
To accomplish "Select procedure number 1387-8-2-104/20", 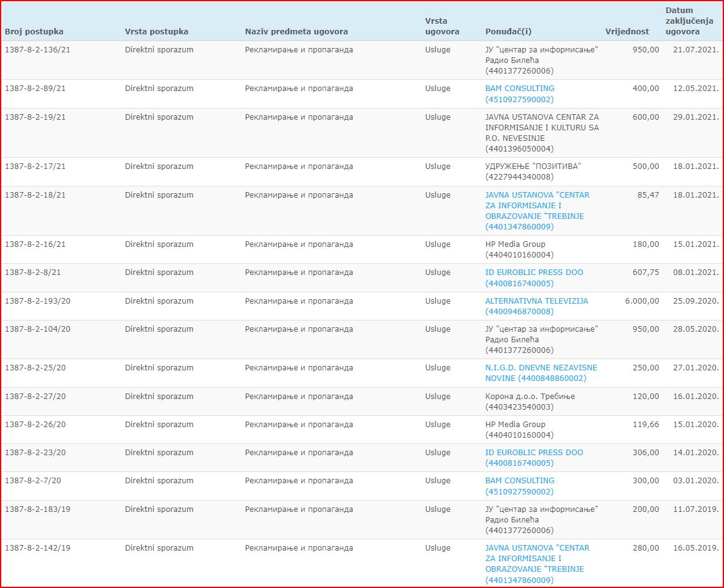I will tap(37, 329).
